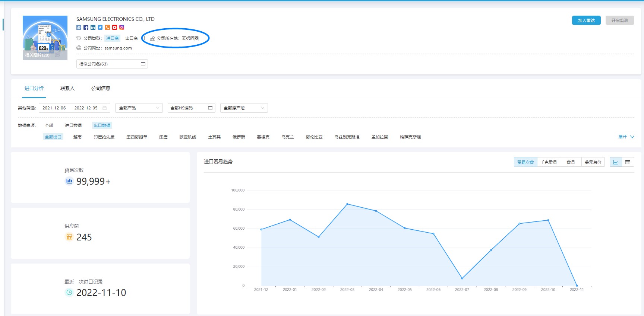Select the 墨西哥提单 export filter
Screen dimensions: 644x316
tap(137, 137)
